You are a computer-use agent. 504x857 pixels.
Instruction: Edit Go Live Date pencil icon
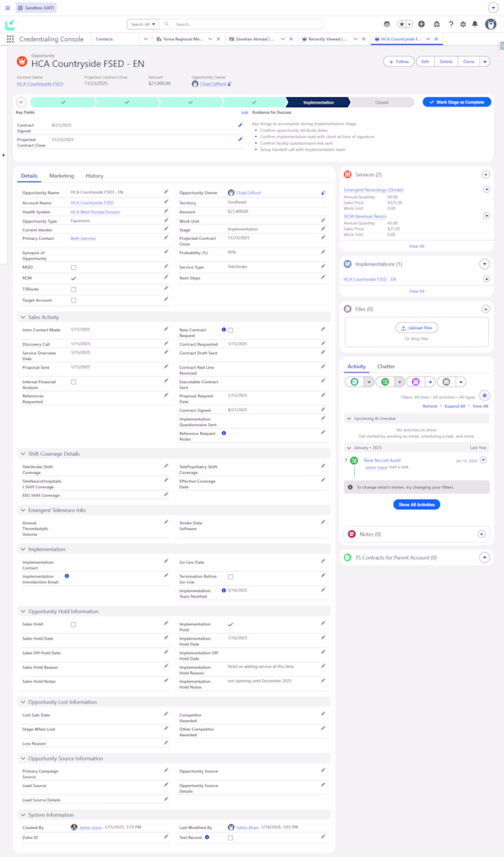(x=323, y=561)
